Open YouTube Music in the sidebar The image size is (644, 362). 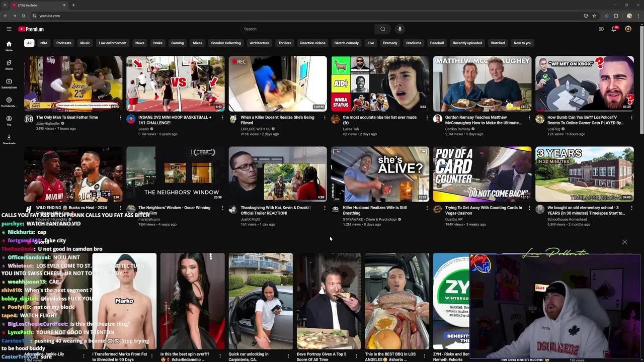(9, 102)
